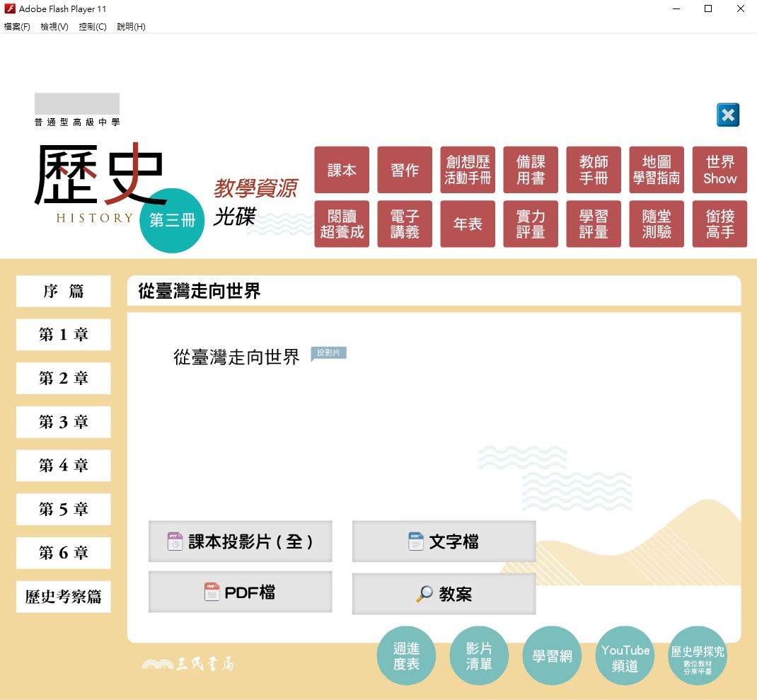Open the 創想歷活動手冊 tile
Viewport: 757px width, 700px height.
coord(468,170)
